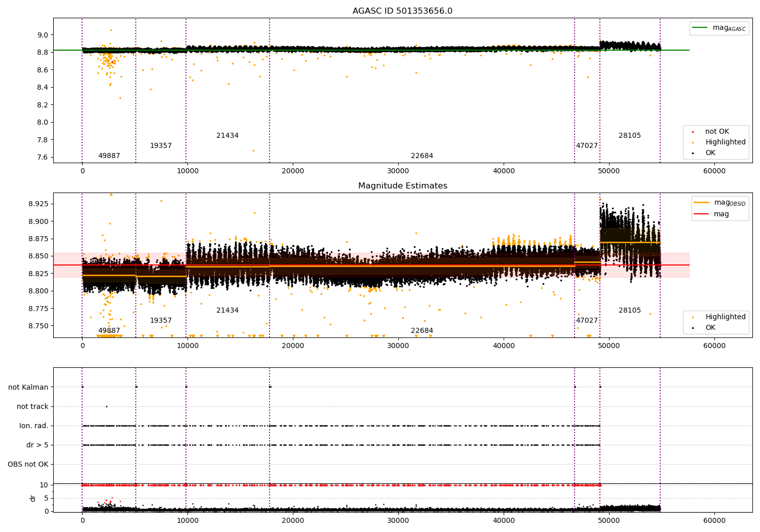This screenshot has height=532, width=760.
Task: Click the 'Magnitude Estimates' subplot title
Action: tap(402, 186)
